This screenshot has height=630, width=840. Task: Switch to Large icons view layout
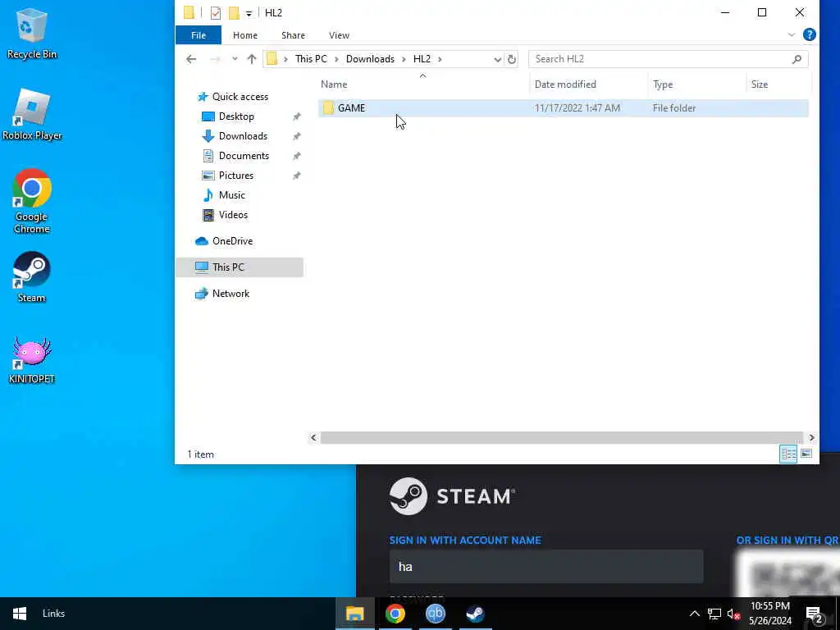806,454
